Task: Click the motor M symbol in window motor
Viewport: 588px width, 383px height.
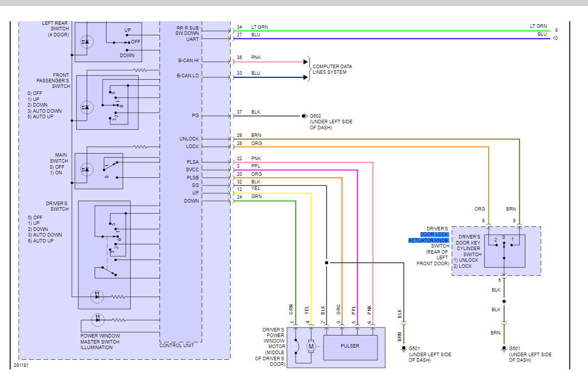Action: [311, 346]
